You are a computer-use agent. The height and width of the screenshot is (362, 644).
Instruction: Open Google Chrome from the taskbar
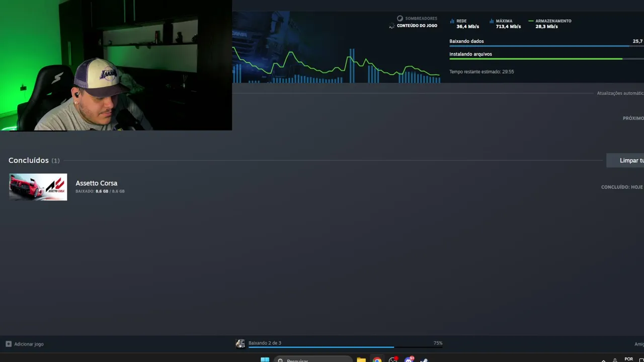click(377, 359)
